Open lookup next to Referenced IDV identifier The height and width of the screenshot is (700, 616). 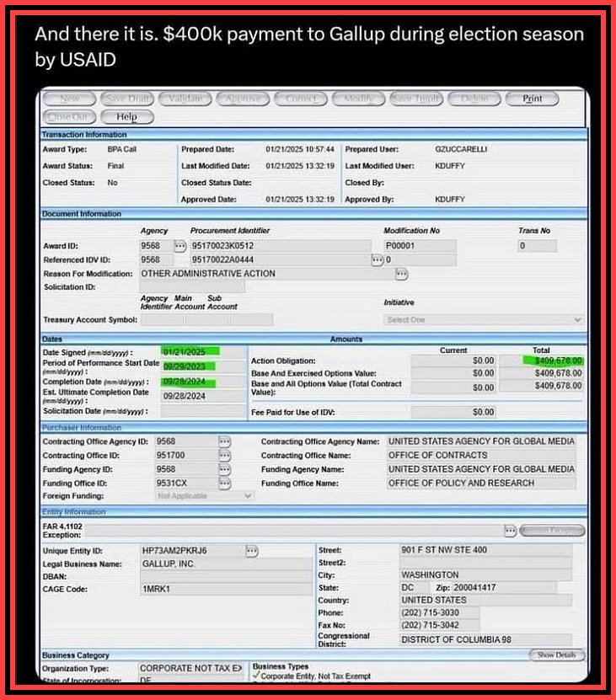point(377,259)
